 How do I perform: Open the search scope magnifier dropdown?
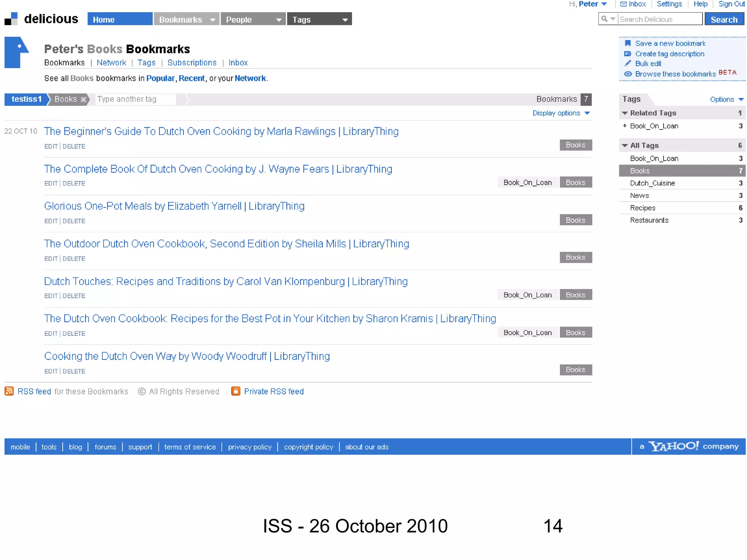pyautogui.click(x=608, y=19)
